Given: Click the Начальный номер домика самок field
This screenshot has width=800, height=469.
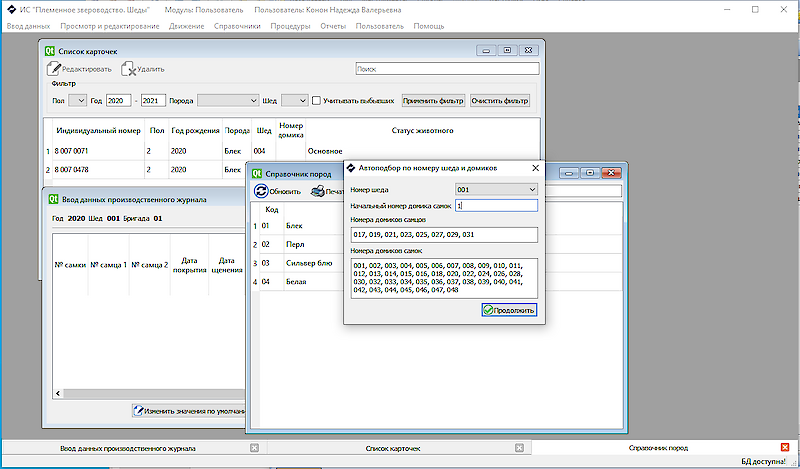Looking at the screenshot, I should 496,205.
